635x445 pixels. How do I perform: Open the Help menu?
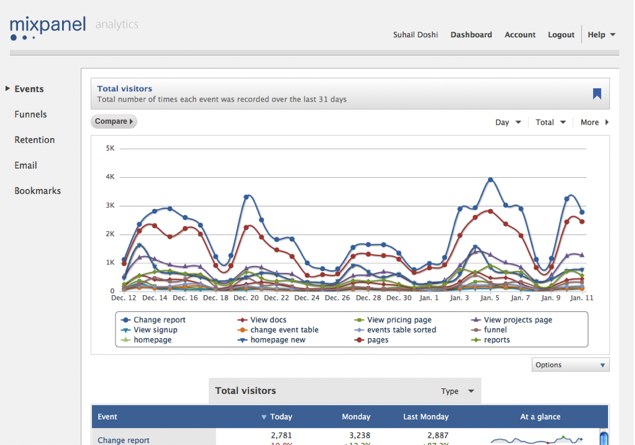(x=600, y=34)
